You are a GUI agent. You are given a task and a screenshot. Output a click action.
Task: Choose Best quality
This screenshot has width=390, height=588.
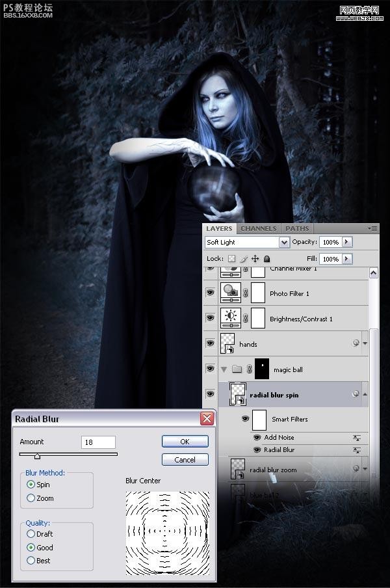[31, 561]
